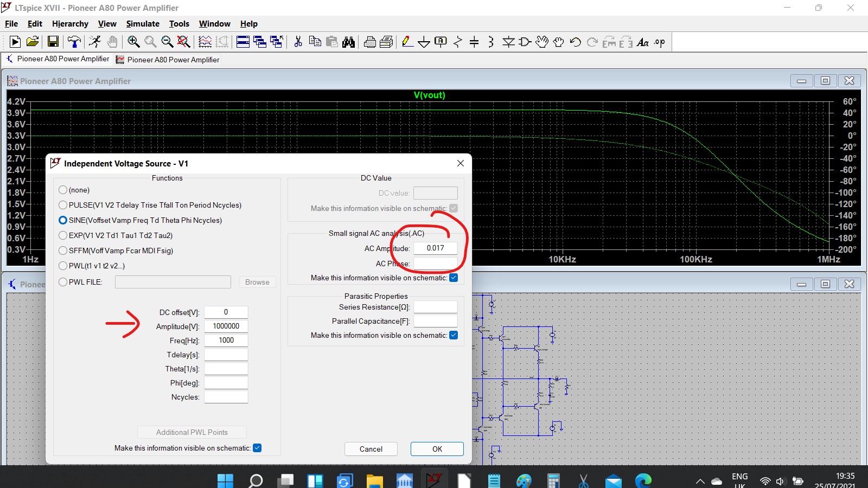The image size is (868, 488).
Task: Select the Text Aa tool
Action: (643, 42)
